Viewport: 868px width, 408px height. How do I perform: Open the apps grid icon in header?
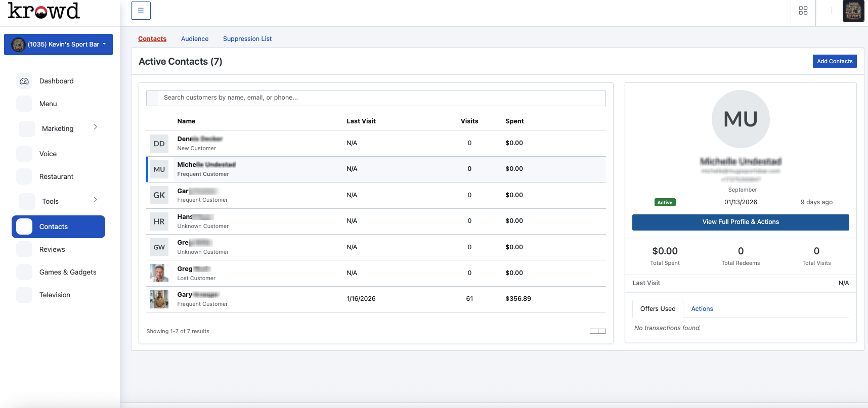click(x=803, y=11)
